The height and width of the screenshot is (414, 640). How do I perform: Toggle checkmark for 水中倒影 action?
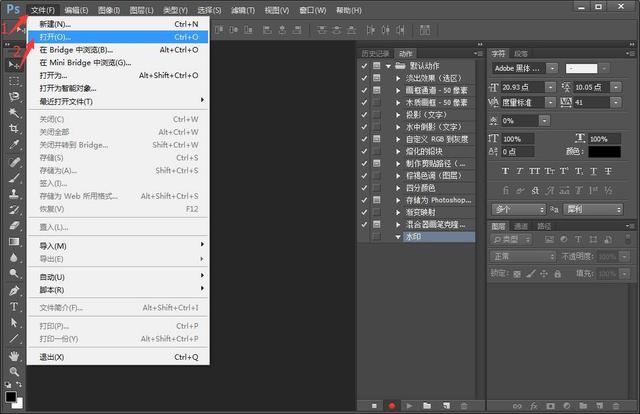tap(364, 127)
